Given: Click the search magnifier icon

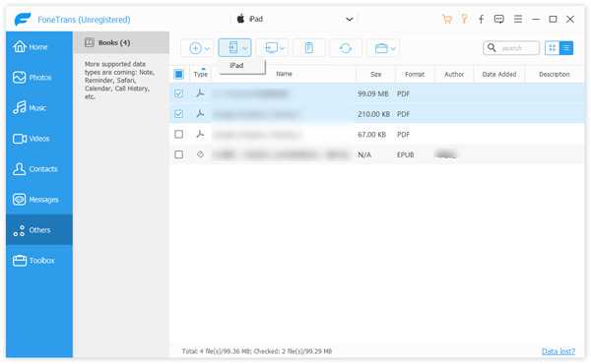Looking at the screenshot, I should point(492,48).
